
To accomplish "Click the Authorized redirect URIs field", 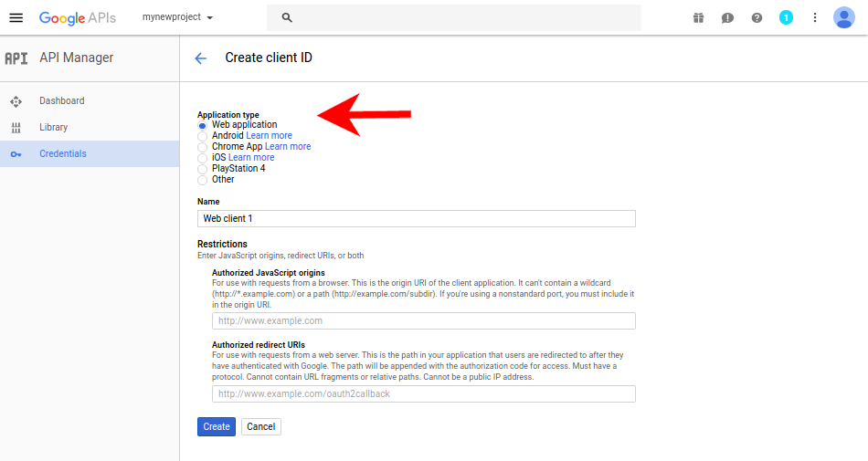I will pos(423,393).
